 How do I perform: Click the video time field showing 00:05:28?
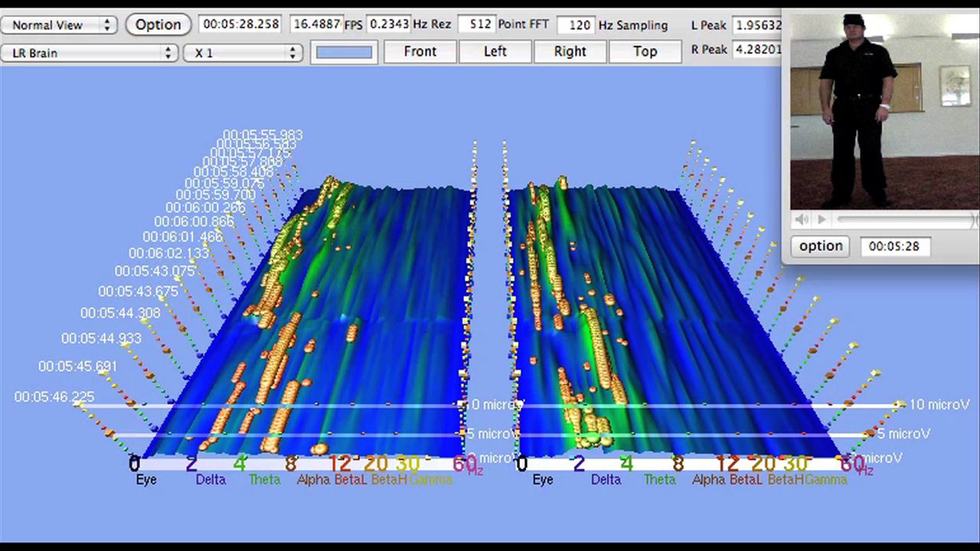pos(894,246)
